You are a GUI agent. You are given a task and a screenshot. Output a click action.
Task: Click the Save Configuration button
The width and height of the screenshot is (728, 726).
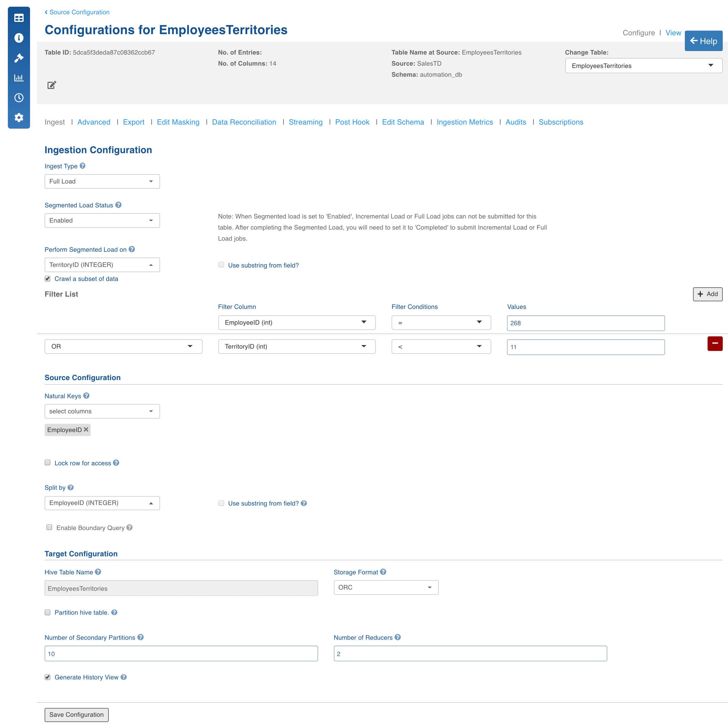(76, 715)
